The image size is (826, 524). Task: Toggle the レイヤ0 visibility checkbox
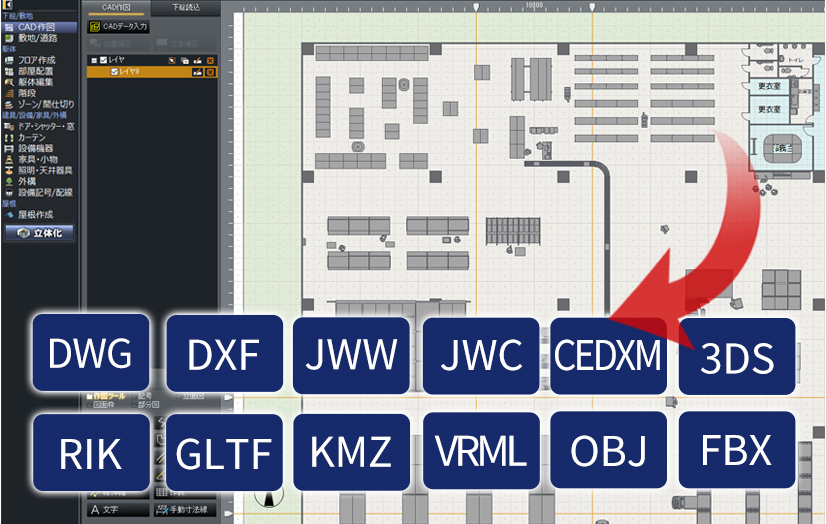114,72
